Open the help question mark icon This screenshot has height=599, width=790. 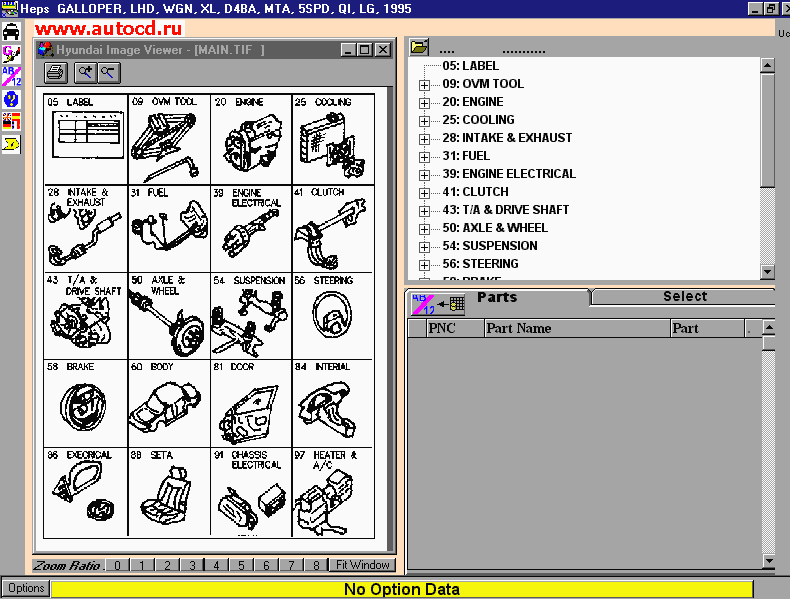pyautogui.click(x=11, y=99)
